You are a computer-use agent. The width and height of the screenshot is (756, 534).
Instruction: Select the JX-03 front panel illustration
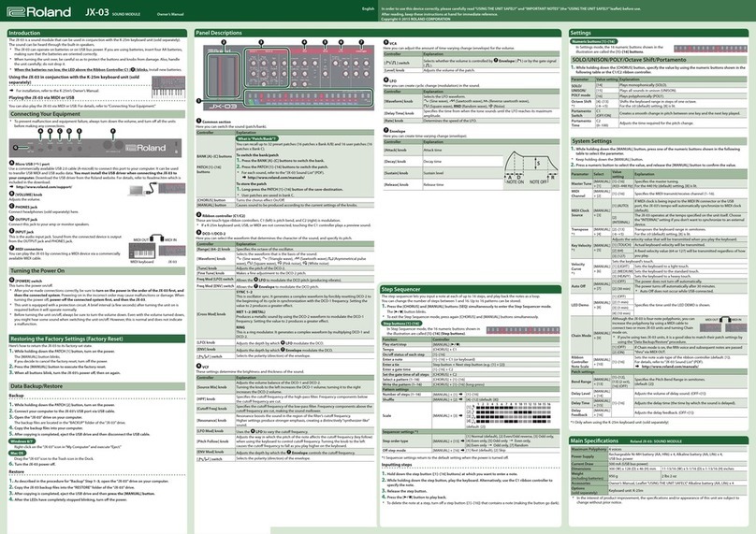(x=288, y=77)
